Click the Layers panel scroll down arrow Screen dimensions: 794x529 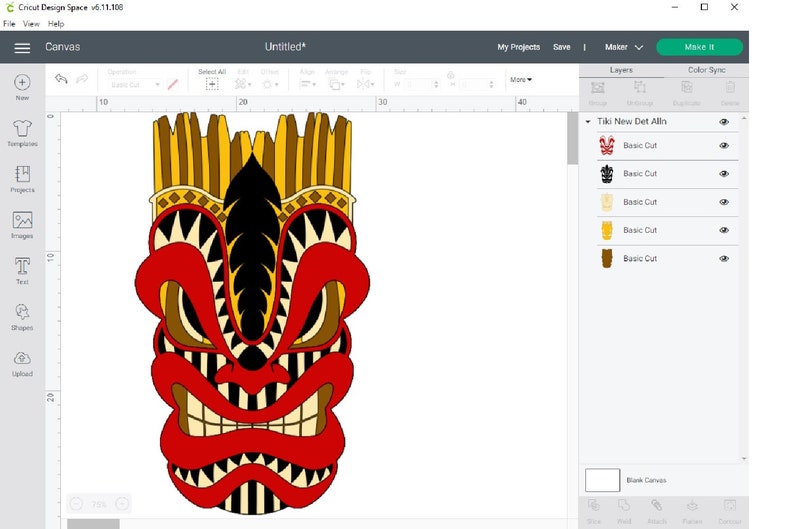pyautogui.click(x=744, y=459)
